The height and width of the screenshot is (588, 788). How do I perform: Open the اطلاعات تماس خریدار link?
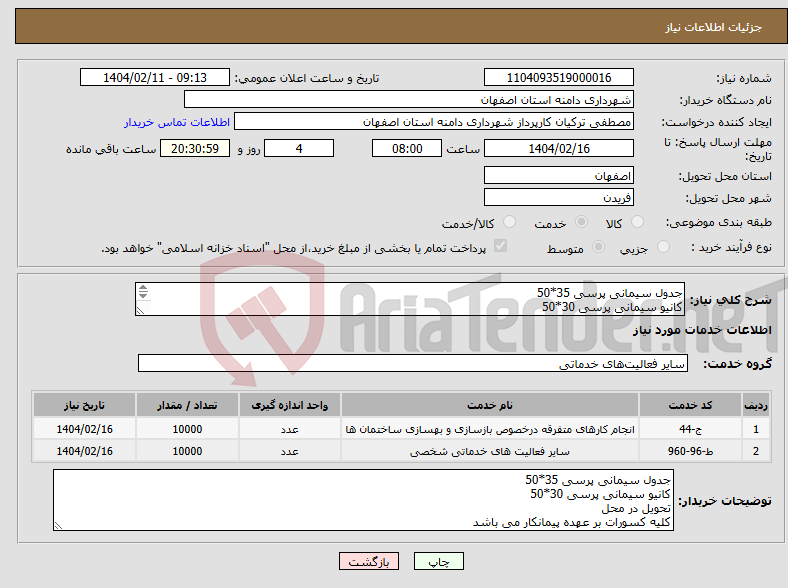177,122
